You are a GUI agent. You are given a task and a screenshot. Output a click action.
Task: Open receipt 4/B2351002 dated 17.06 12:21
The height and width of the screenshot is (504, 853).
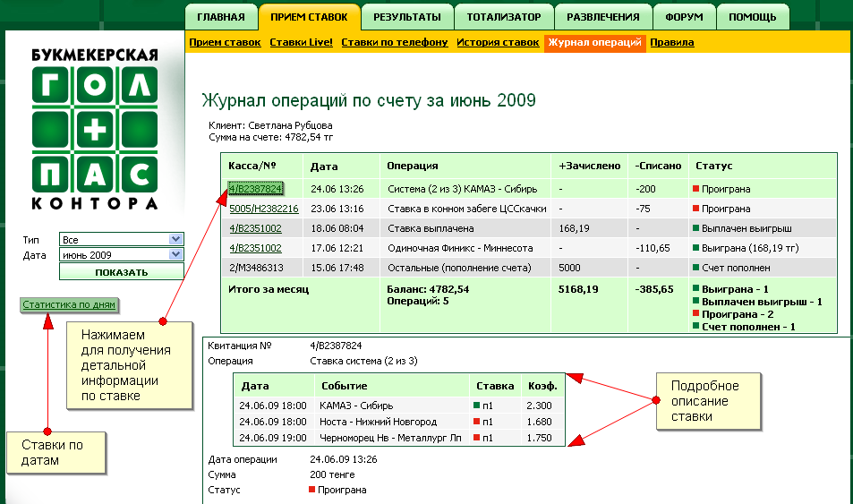[x=255, y=248]
